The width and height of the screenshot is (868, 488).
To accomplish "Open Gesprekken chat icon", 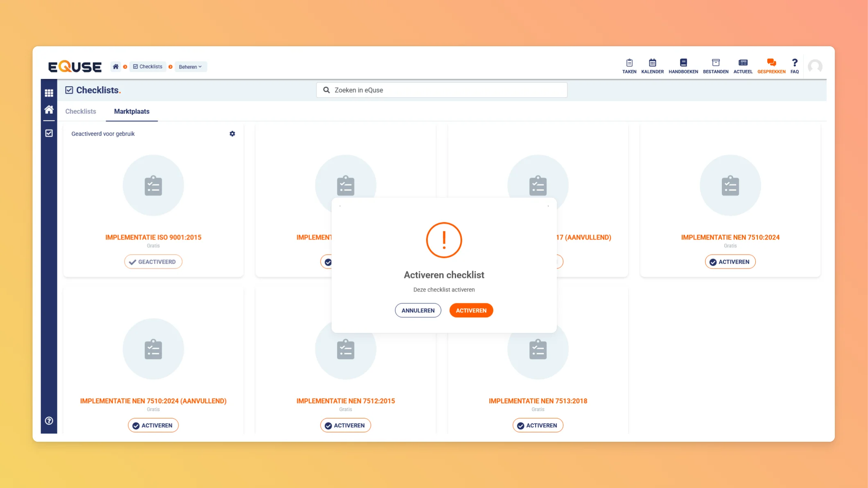I will [x=771, y=63].
